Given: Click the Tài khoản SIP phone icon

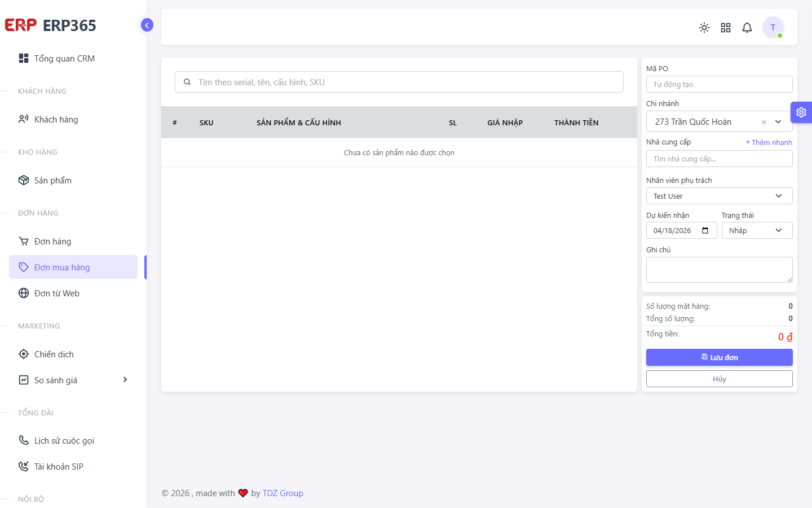Looking at the screenshot, I should tap(24, 466).
